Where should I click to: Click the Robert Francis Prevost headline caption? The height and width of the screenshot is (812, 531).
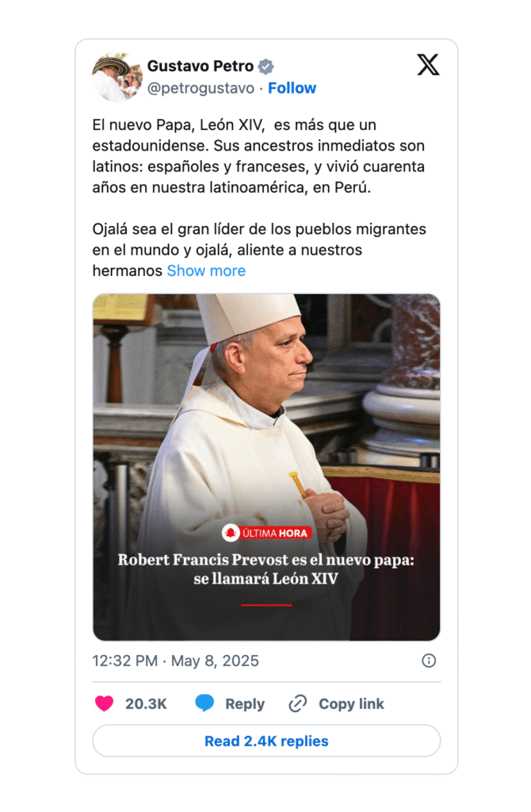[x=266, y=569]
